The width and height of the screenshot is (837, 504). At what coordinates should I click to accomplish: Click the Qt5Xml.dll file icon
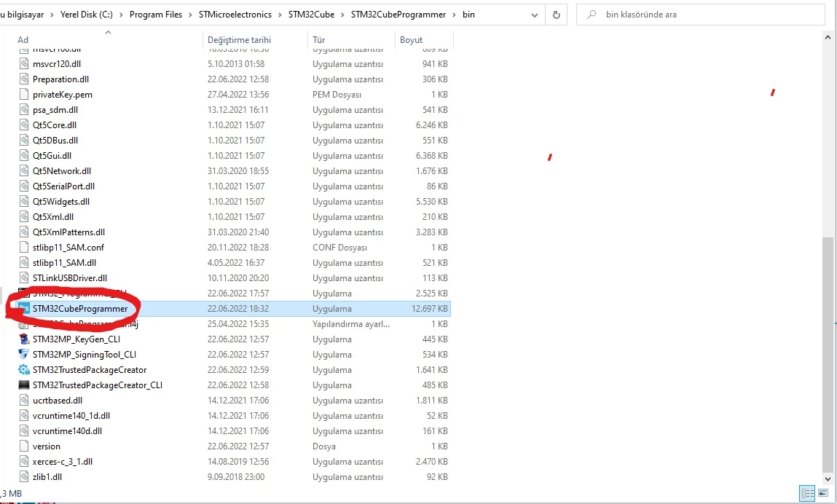[23, 217]
